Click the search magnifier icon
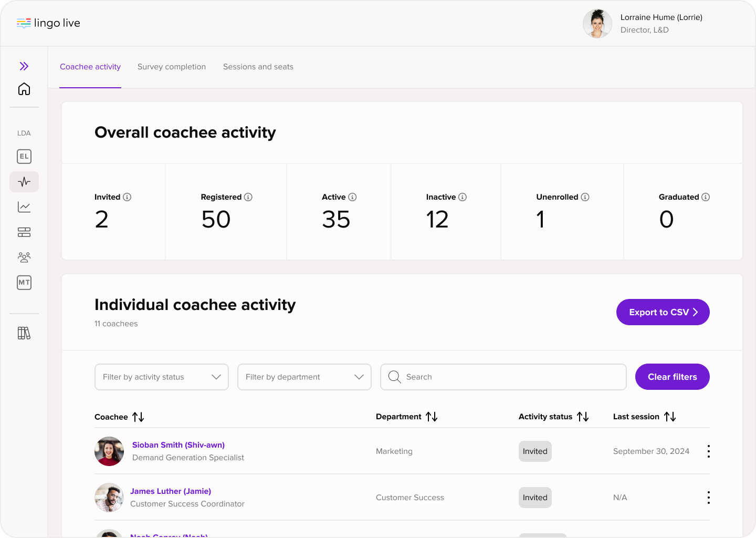 click(395, 377)
